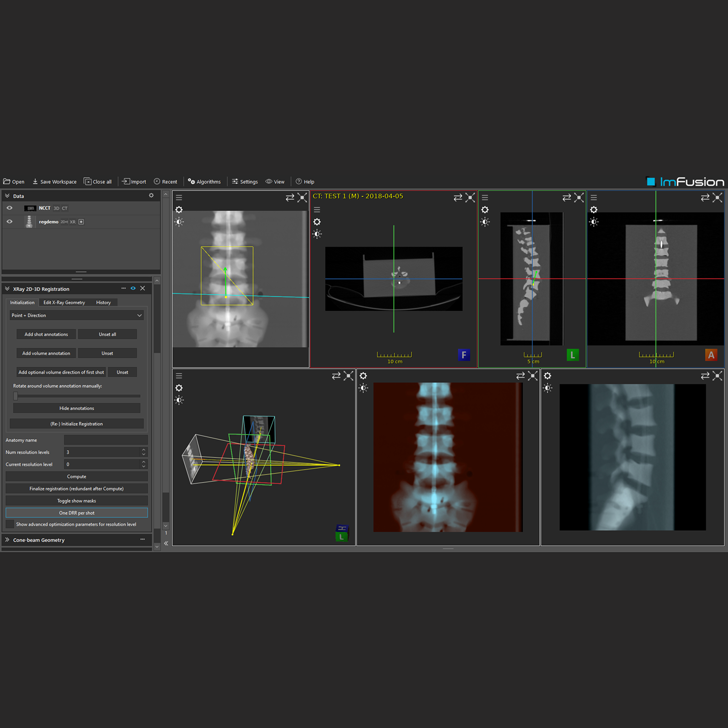The width and height of the screenshot is (728, 728).
Task: Toggle visibility of the regdemo dataset
Action: (x=10, y=222)
